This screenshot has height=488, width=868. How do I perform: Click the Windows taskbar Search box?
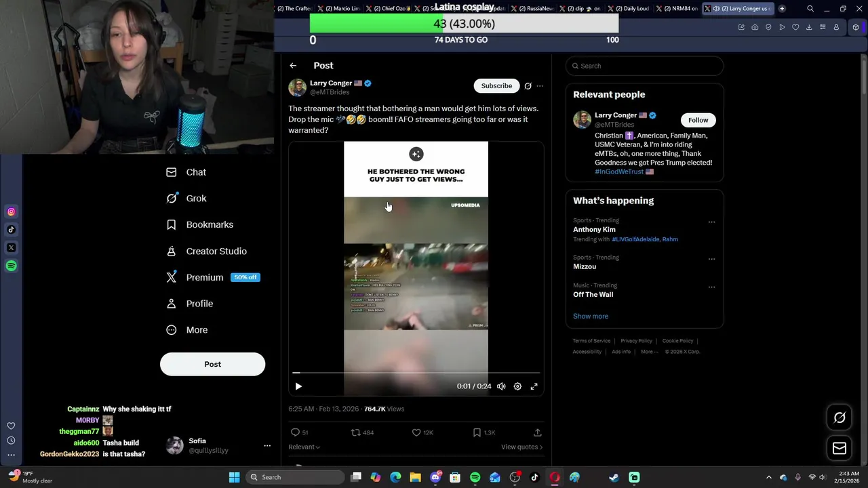coord(295,477)
